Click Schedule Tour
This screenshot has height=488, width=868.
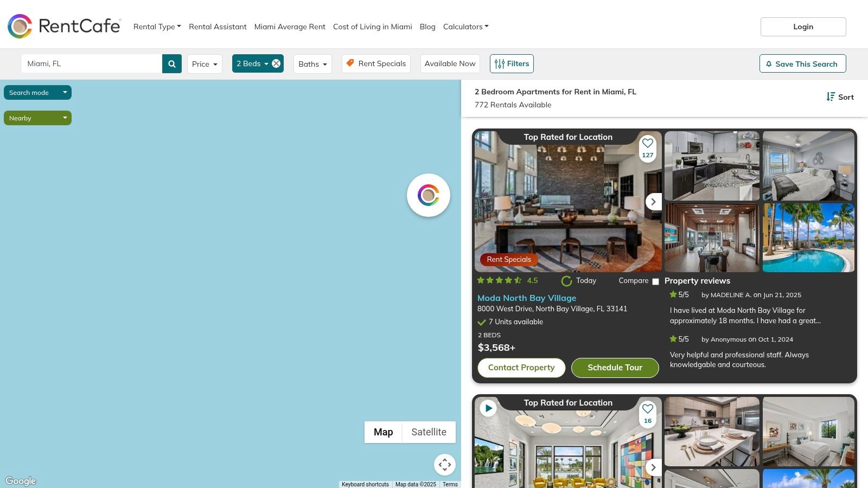pyautogui.click(x=615, y=367)
